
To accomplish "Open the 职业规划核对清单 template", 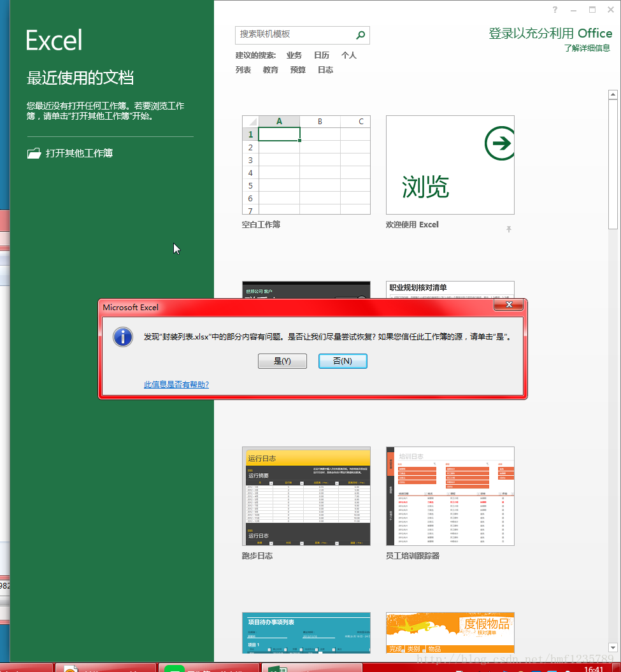I will click(450, 290).
